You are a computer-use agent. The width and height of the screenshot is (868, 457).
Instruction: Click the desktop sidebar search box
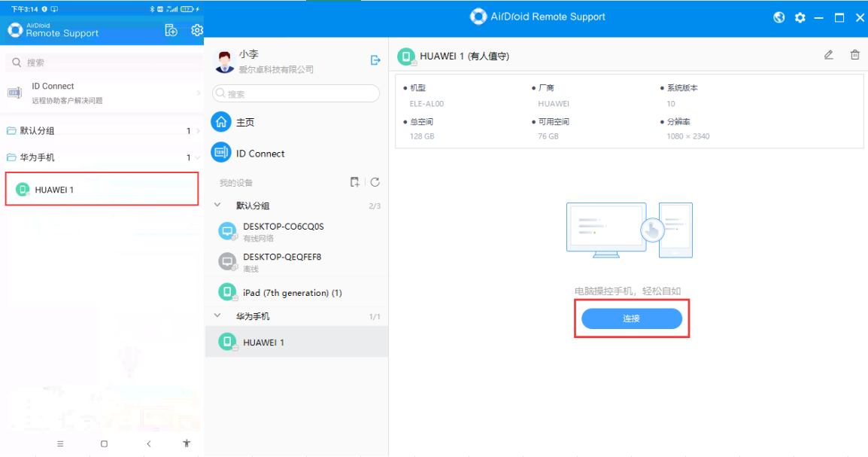pos(296,93)
